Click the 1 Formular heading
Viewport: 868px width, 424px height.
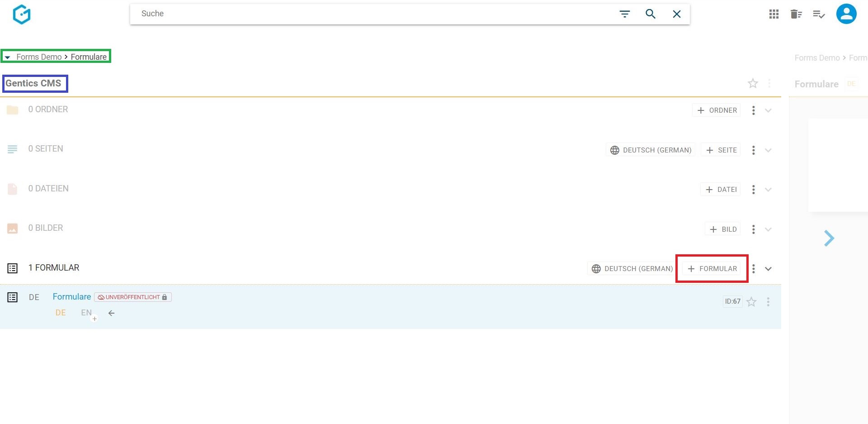coord(54,268)
